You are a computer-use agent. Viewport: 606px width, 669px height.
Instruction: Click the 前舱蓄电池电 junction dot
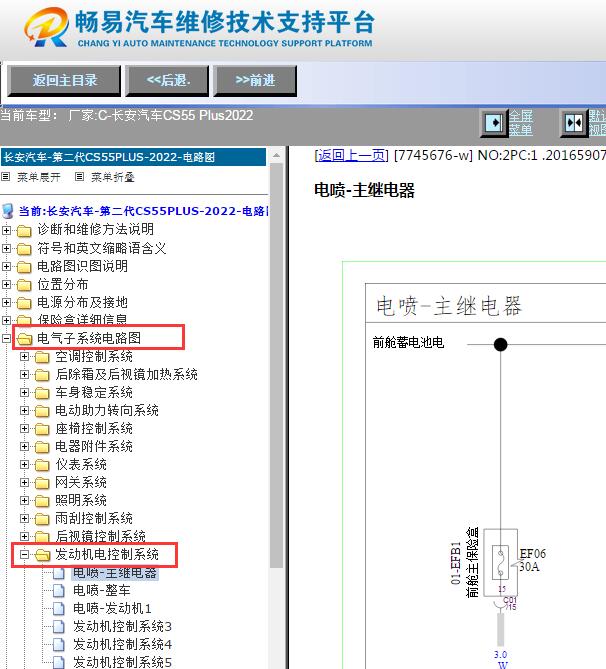point(501,344)
